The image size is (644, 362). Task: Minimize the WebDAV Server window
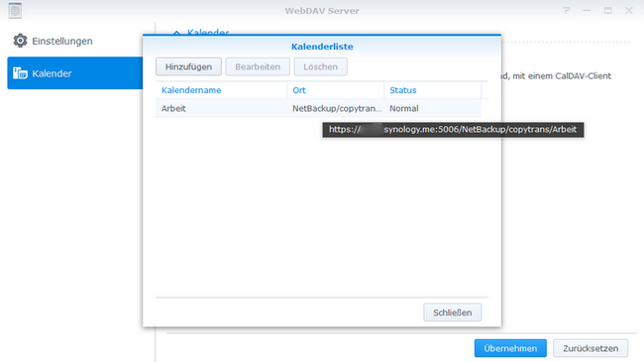[587, 10]
